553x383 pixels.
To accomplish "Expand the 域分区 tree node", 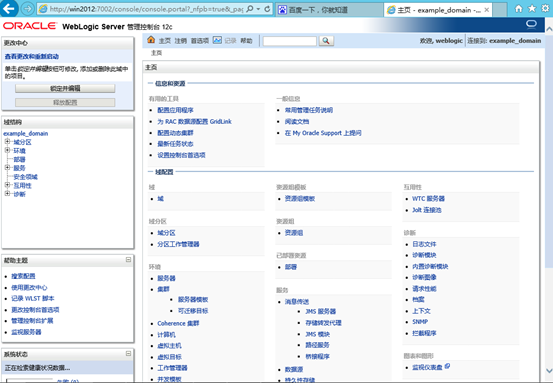I will click(7, 141).
